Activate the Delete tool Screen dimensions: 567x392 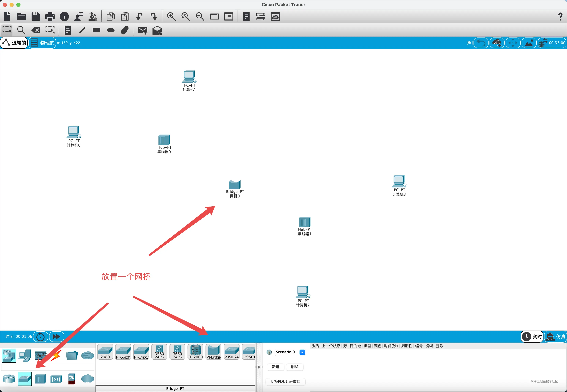pos(36,30)
